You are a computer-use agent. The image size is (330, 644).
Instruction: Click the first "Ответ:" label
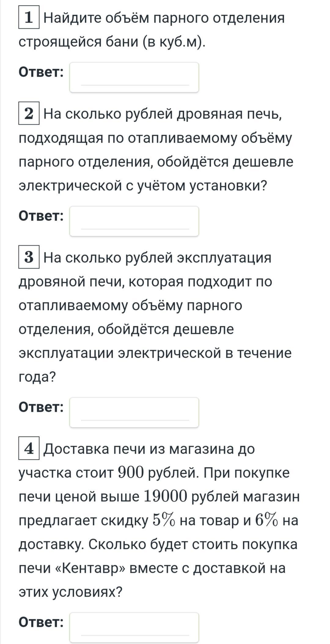coord(41,72)
